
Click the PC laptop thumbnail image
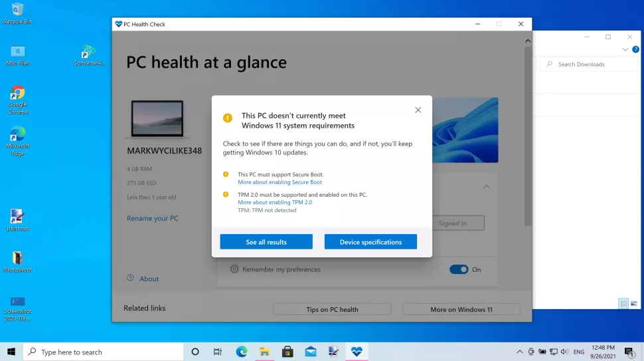pos(157,118)
